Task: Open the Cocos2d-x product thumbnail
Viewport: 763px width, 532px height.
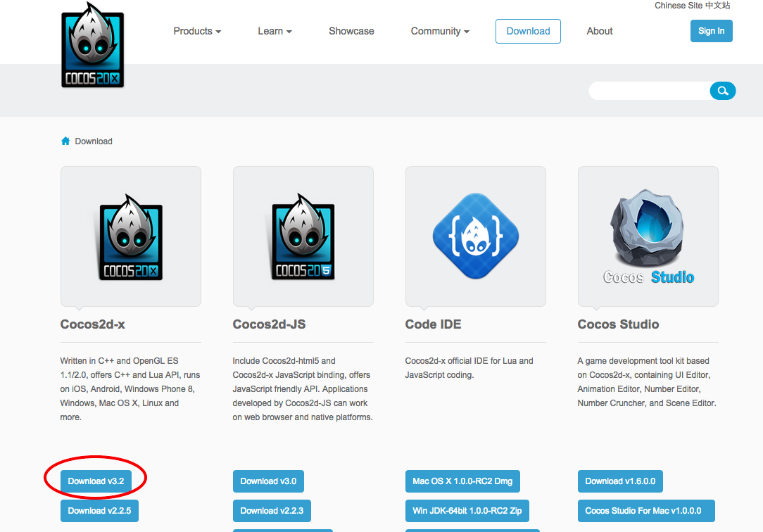Action: click(130, 236)
